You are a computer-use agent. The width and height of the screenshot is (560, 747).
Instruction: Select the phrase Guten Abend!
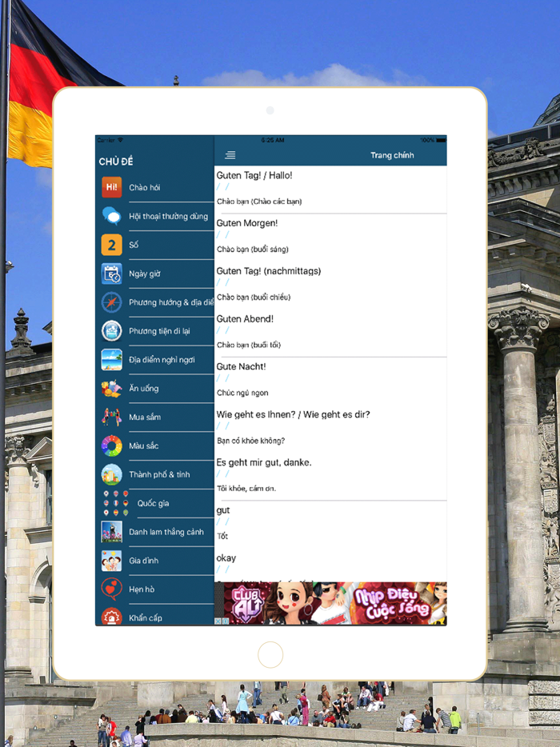click(245, 318)
